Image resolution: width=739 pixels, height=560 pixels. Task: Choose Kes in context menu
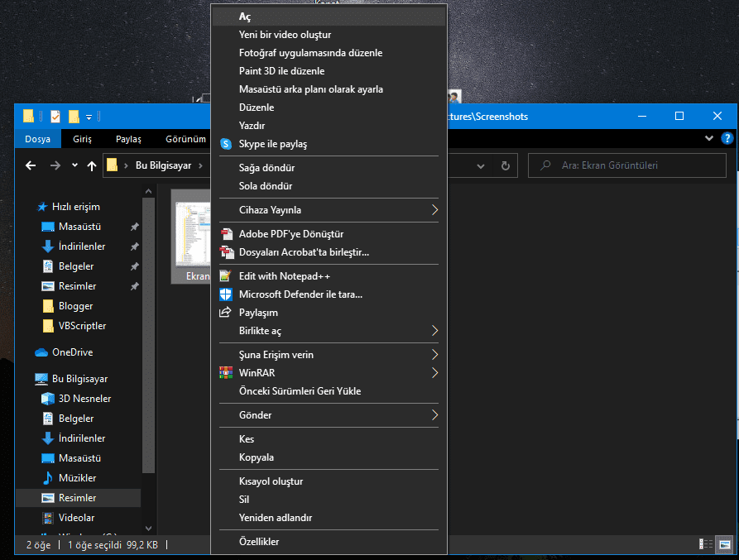tap(329, 439)
